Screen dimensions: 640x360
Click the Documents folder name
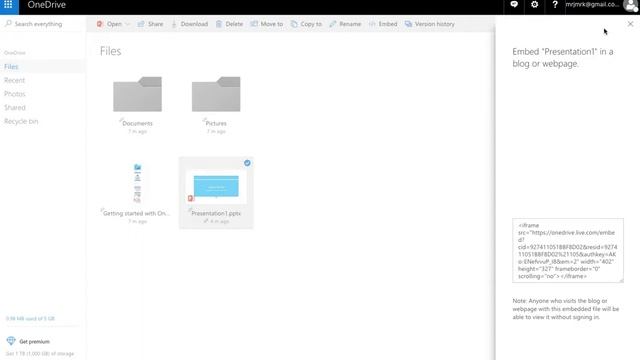[x=138, y=123]
